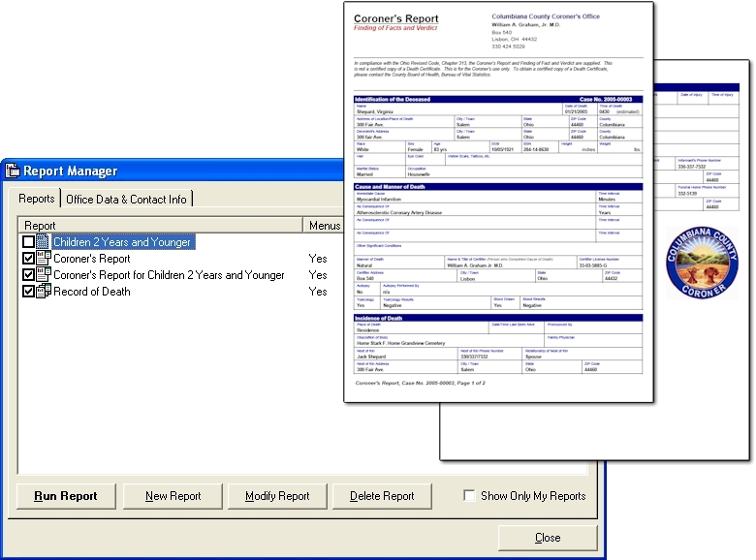Click the Coroner's Report row document icon
756x560 pixels.
(x=44, y=259)
